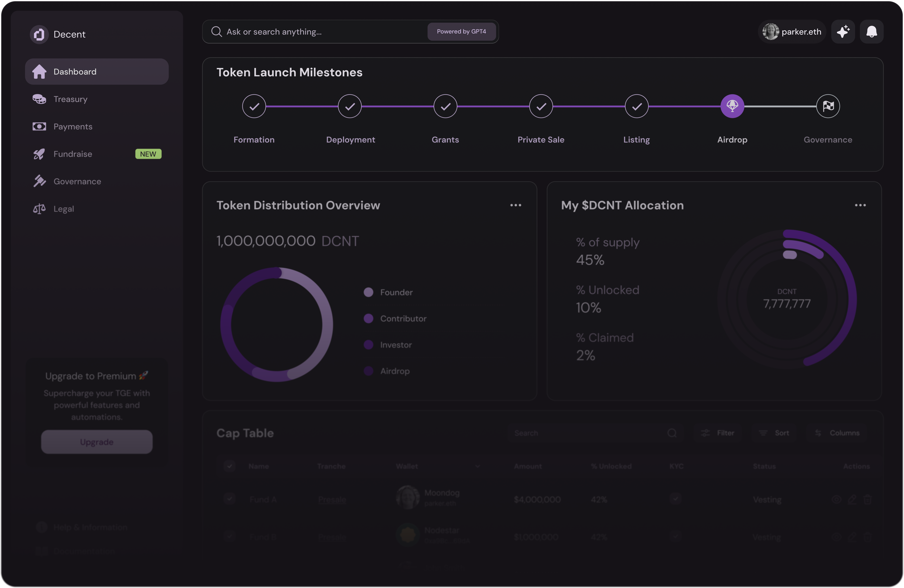Toggle the Cap Table select-all checkbox

(229, 466)
